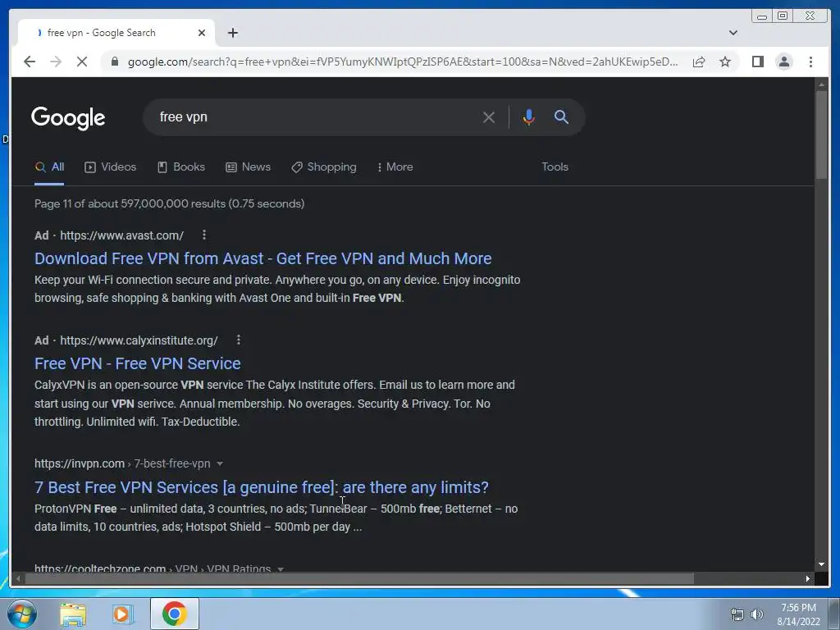840x630 pixels.
Task: Open the Windows Start menu
Action: click(x=22, y=614)
